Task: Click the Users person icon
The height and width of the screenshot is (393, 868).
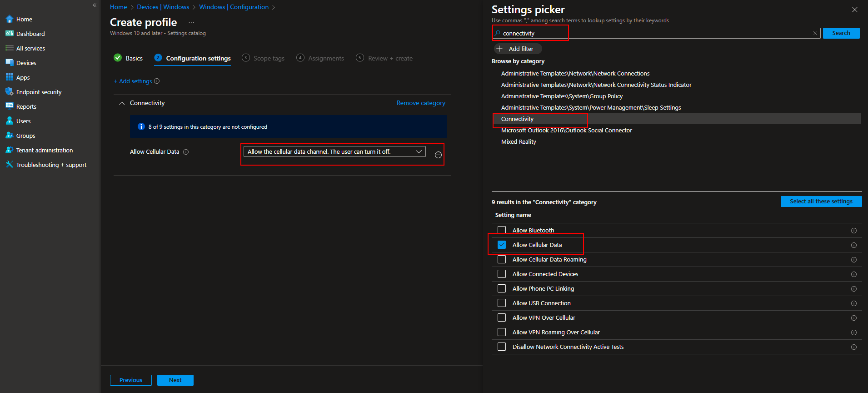Action: coord(10,121)
